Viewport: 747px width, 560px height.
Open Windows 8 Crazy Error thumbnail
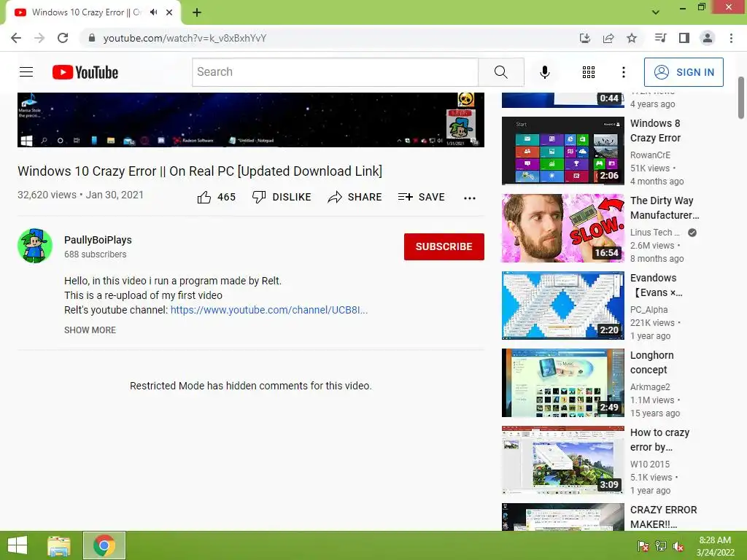point(562,150)
